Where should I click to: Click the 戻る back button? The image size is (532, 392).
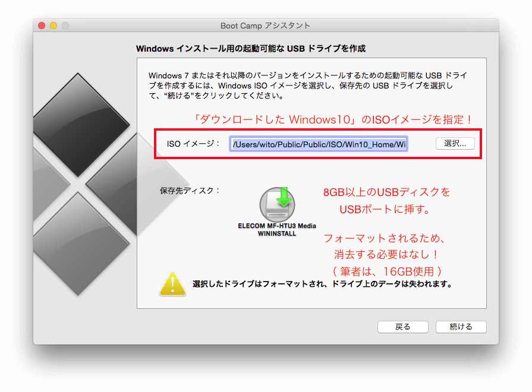tap(403, 327)
